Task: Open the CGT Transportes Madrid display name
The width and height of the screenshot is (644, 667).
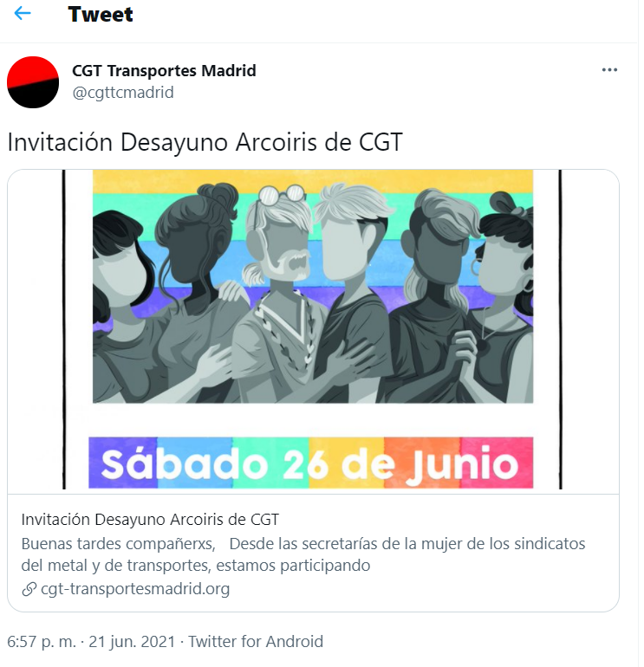Action: coord(164,70)
